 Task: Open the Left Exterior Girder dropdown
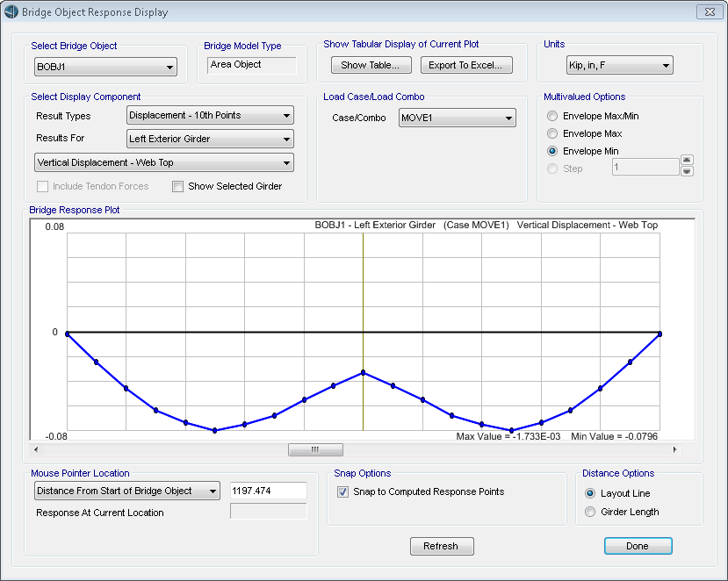pos(209,139)
